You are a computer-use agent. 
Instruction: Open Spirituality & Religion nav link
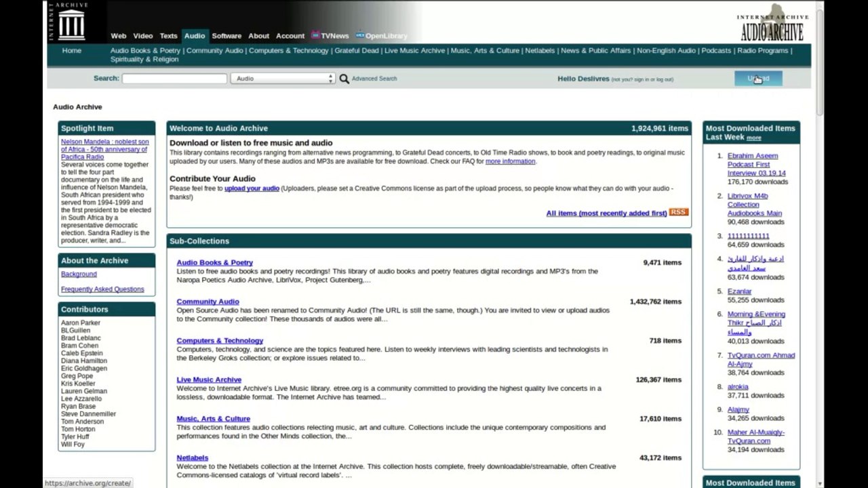(144, 60)
